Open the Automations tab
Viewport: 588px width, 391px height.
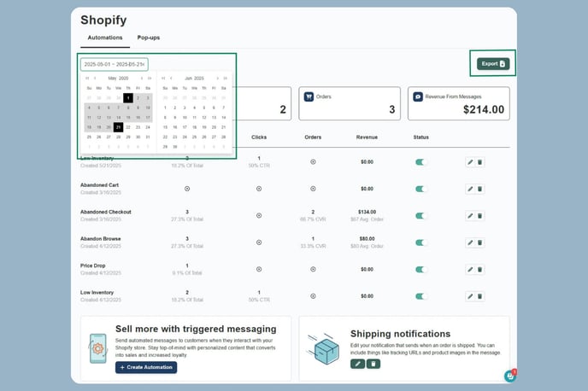click(x=105, y=38)
